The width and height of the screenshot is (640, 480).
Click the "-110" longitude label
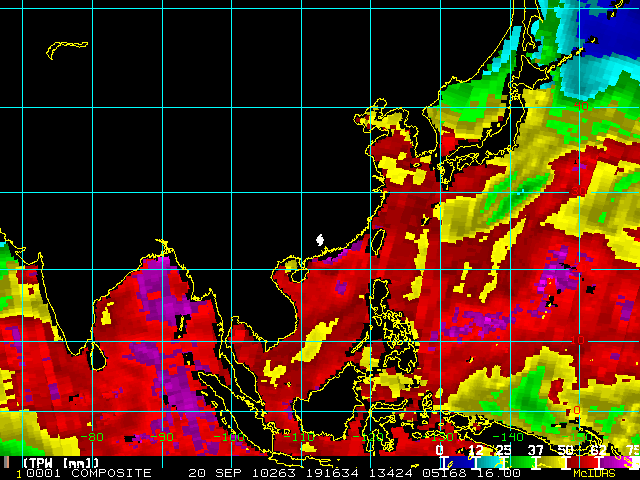tap(299, 437)
